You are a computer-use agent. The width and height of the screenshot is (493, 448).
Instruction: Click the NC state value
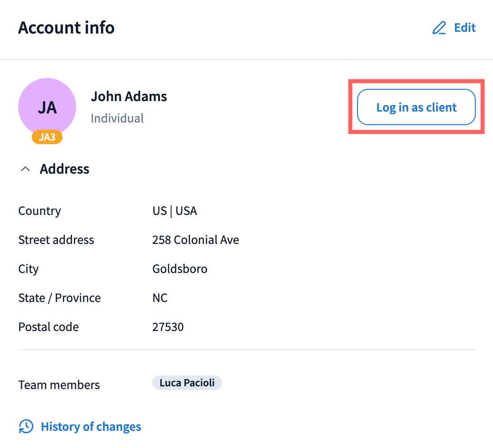[x=160, y=298]
